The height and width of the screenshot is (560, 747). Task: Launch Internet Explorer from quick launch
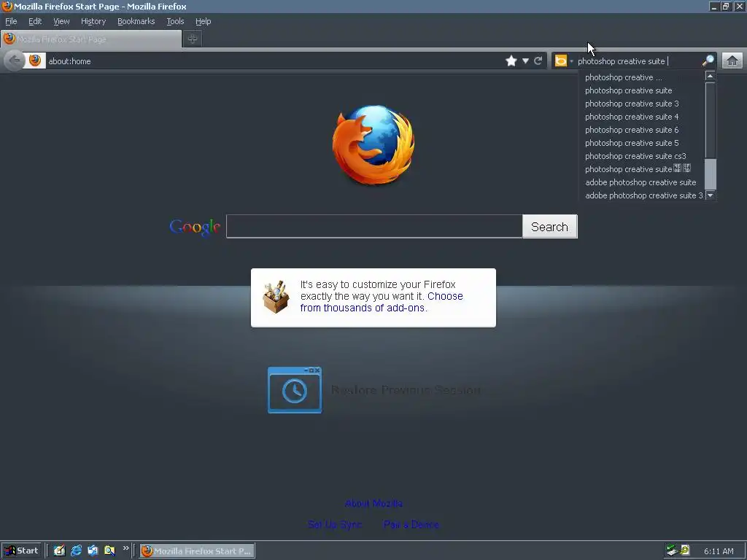point(76,551)
